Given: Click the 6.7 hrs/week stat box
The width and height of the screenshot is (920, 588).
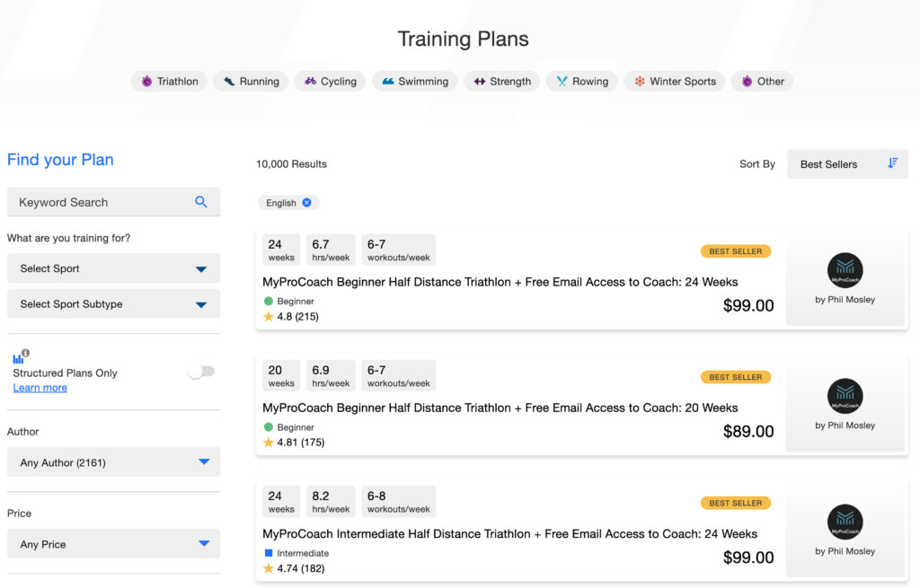Looking at the screenshot, I should (x=331, y=250).
